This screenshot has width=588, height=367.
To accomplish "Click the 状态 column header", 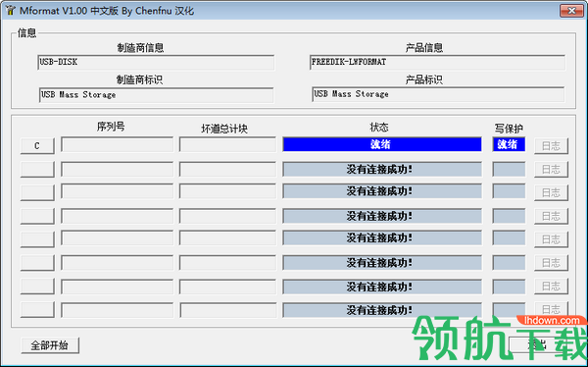I will [x=379, y=128].
